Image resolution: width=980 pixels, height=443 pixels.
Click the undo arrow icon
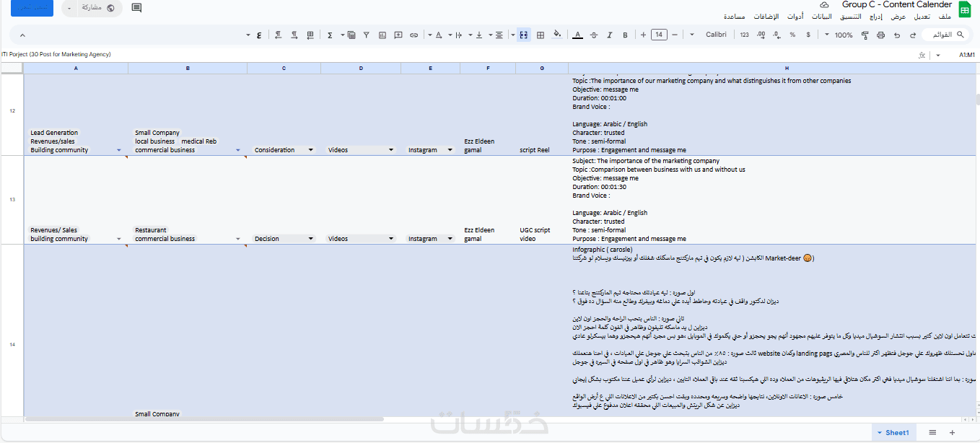tap(896, 35)
